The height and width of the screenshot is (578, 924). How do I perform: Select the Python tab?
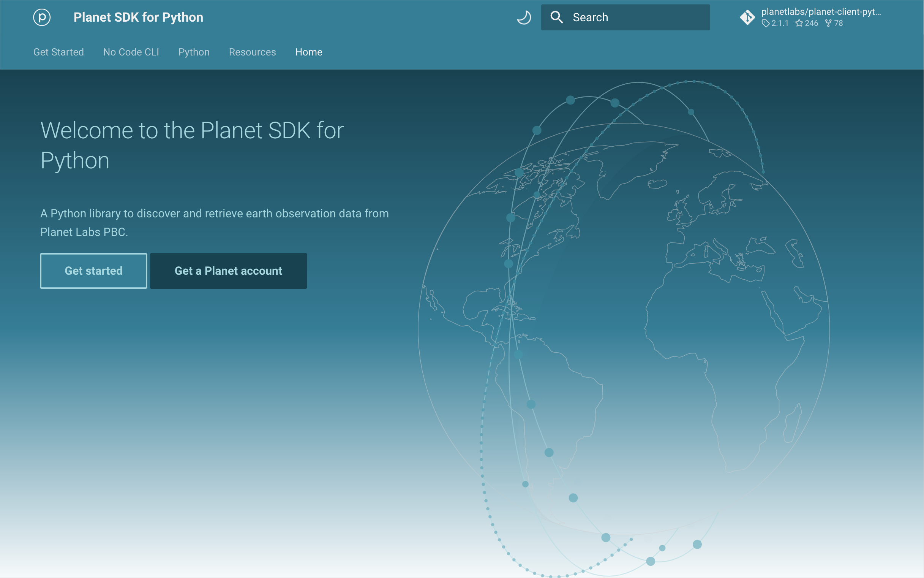(x=194, y=52)
